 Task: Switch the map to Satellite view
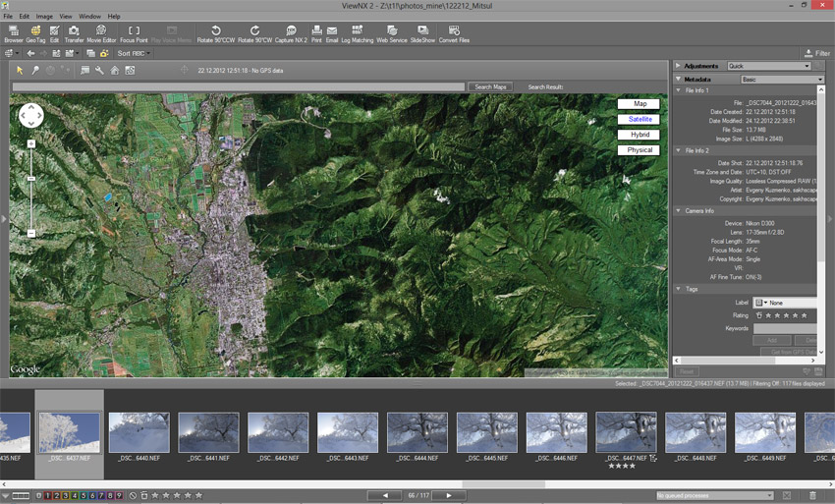coord(639,119)
